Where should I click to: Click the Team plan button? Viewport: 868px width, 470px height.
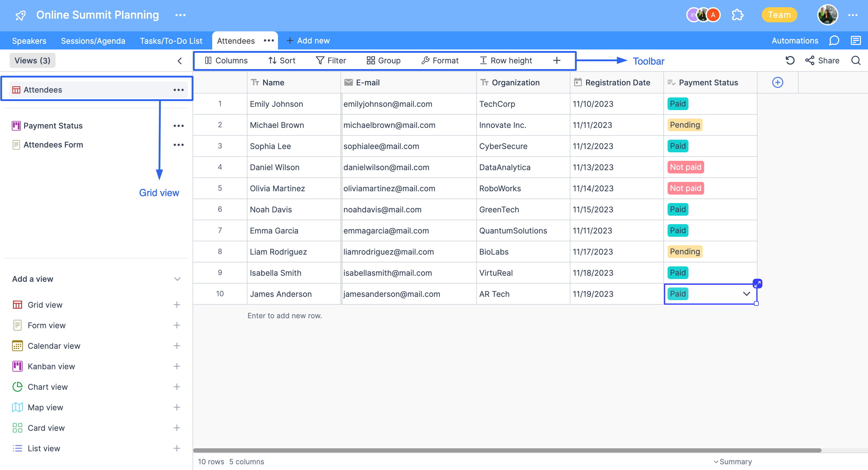[779, 15]
